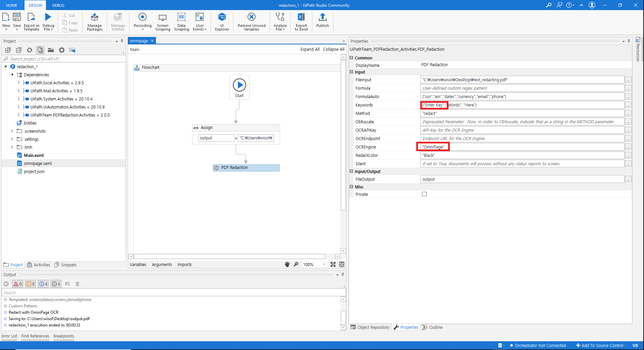This screenshot has width=644, height=350.
Task: Expand the .screenshots folder
Action: [x=12, y=131]
